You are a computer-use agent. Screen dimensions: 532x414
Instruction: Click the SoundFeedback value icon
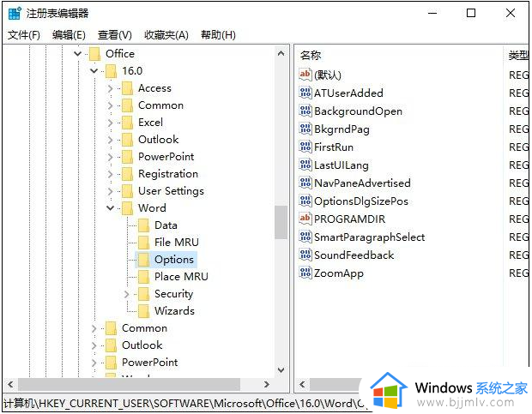pyautogui.click(x=305, y=255)
